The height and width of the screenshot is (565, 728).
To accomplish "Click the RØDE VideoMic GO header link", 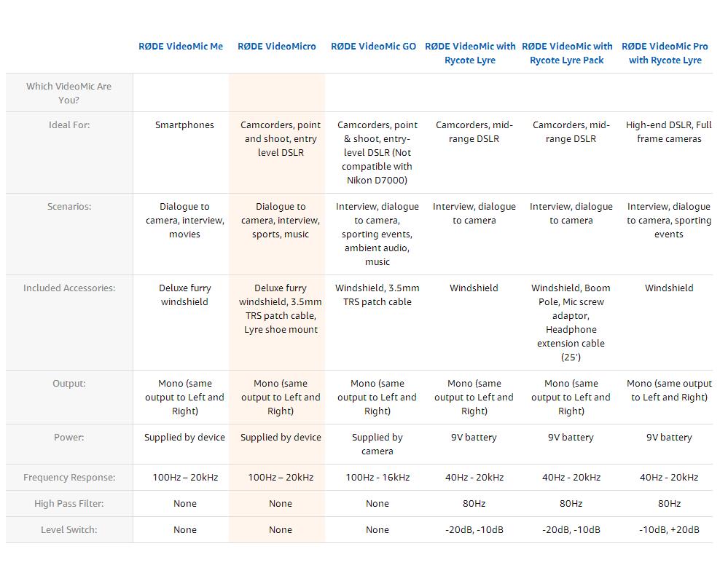I will click(373, 47).
